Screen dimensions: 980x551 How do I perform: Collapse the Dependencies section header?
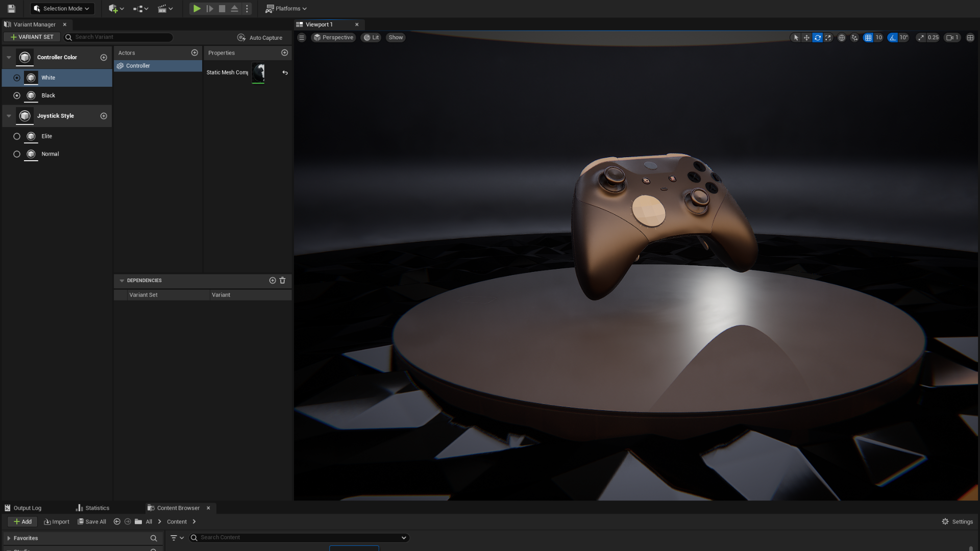click(121, 280)
